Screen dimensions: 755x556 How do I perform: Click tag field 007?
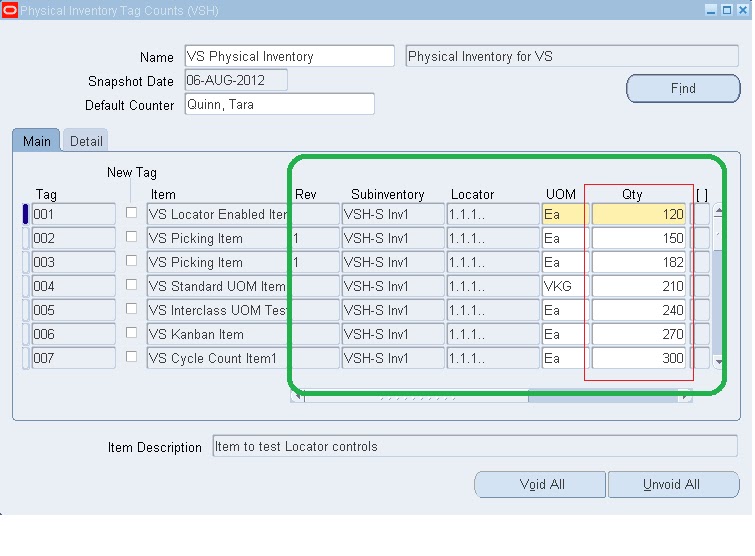(x=73, y=359)
